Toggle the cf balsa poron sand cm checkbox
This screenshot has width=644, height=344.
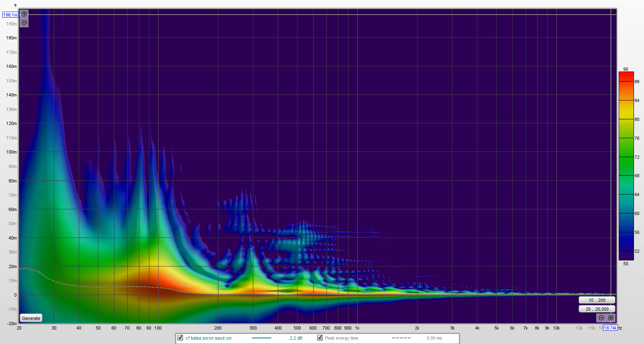coord(180,338)
